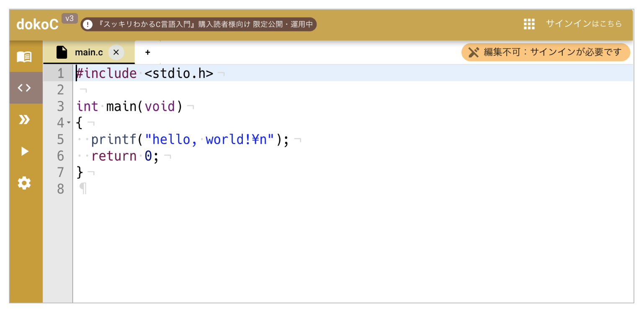Click the v3 version badge
The width and height of the screenshot is (644, 312).
pyautogui.click(x=70, y=18)
